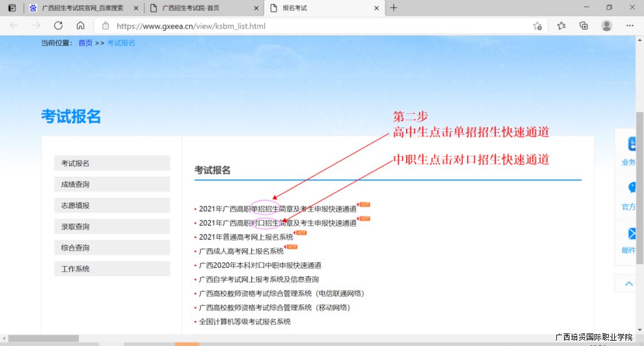
Task: Click the browser refresh button
Action: [x=58, y=26]
